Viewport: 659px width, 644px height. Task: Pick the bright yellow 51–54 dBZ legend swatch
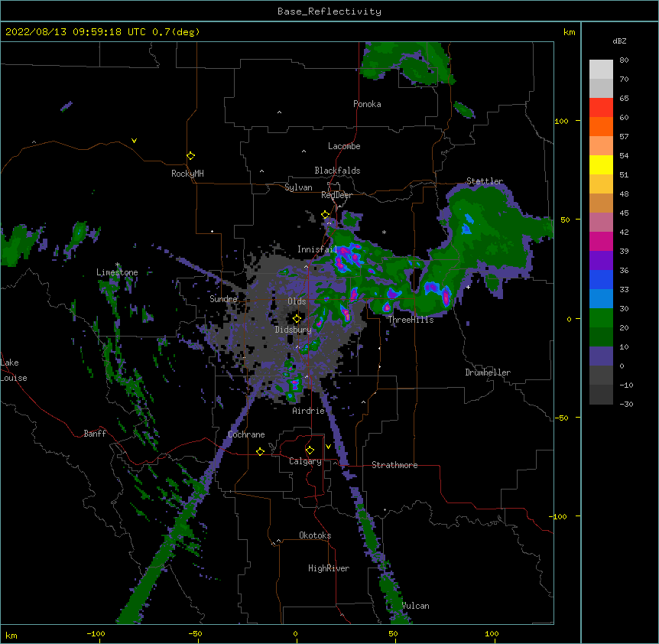pos(601,164)
